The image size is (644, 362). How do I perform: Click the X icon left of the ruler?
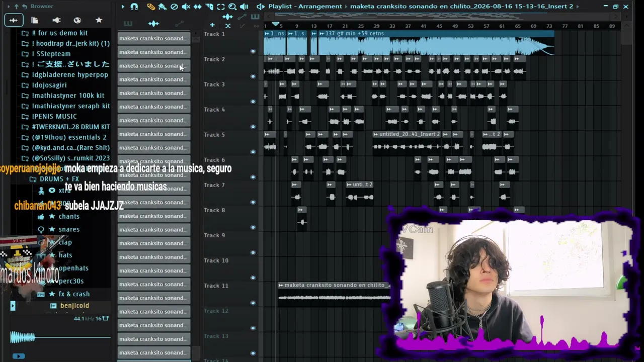228,26
